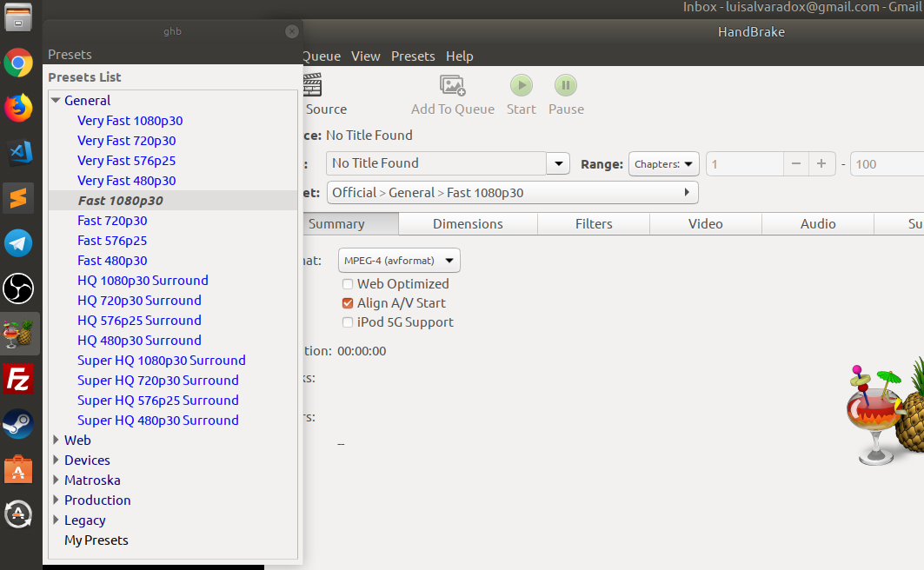Open the Help menu
Viewport: 924px width, 570px height.
460,56
